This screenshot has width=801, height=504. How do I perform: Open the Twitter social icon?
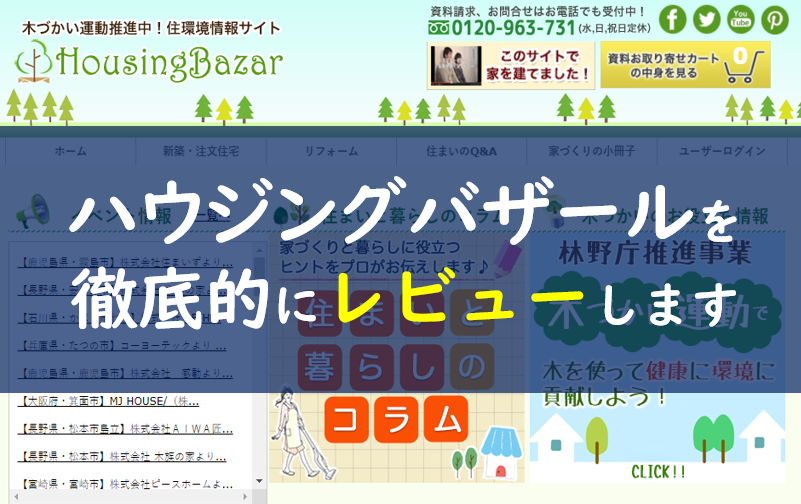pos(706,19)
